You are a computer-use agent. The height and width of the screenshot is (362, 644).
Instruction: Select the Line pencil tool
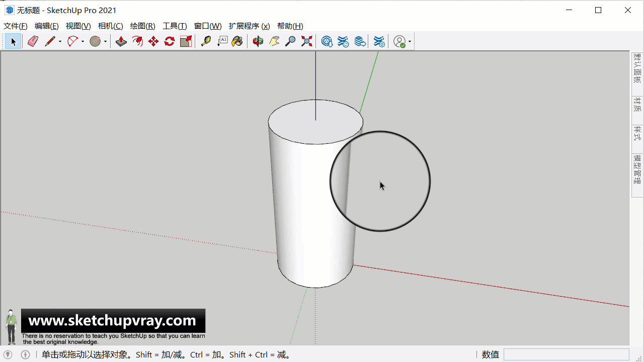(50, 41)
